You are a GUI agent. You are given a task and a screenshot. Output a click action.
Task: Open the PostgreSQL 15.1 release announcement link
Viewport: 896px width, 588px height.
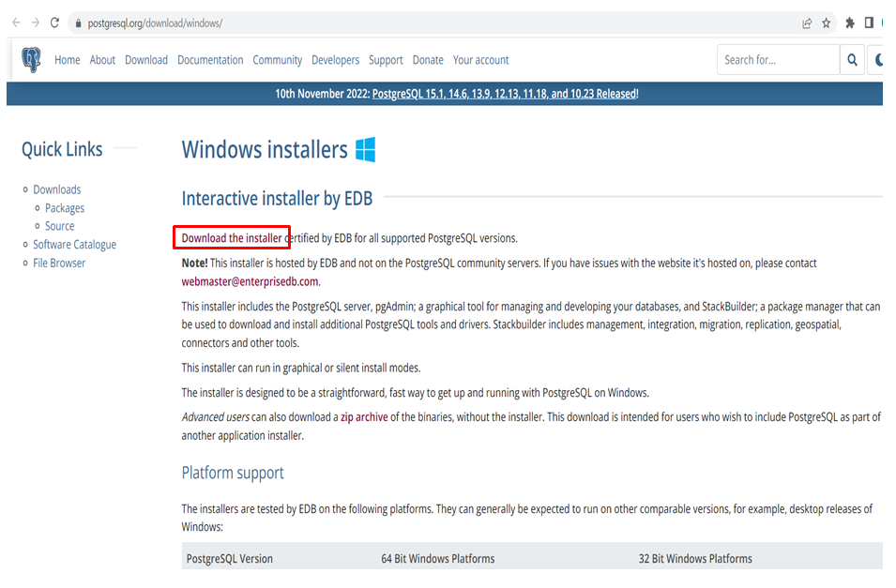click(x=505, y=94)
